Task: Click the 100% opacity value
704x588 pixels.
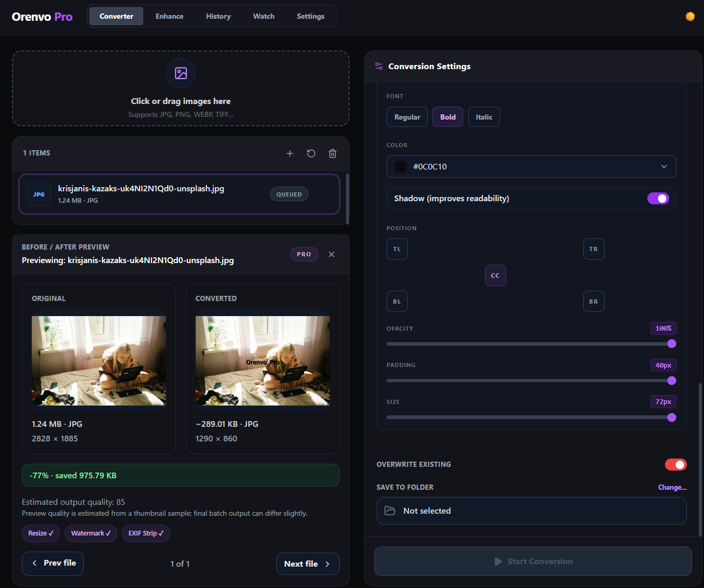Action: [663, 329]
